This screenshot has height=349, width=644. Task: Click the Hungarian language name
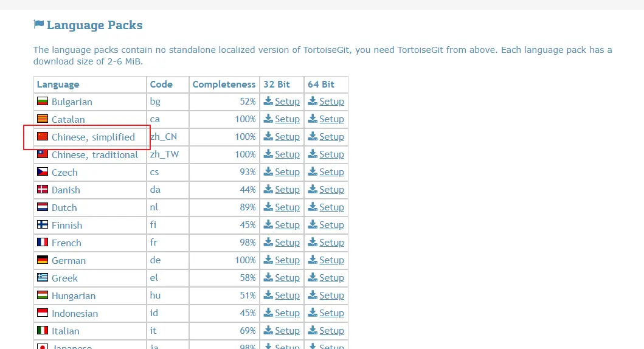[74, 296]
